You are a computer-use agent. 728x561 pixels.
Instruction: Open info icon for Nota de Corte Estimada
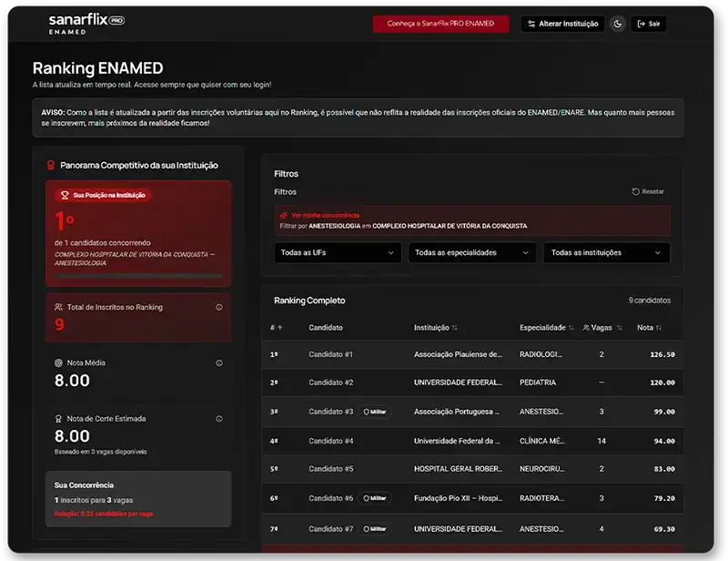219,419
